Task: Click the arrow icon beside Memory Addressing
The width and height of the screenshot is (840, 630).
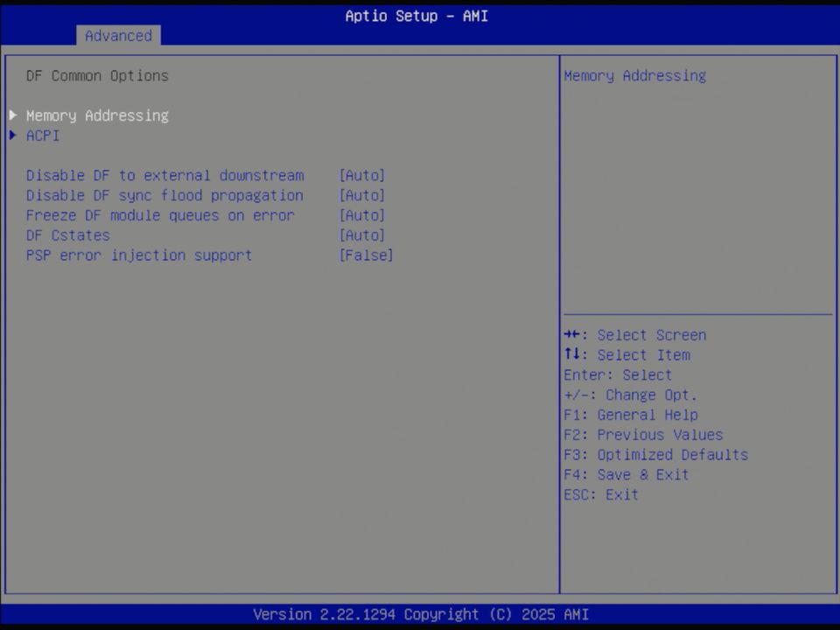Action: (x=12, y=115)
